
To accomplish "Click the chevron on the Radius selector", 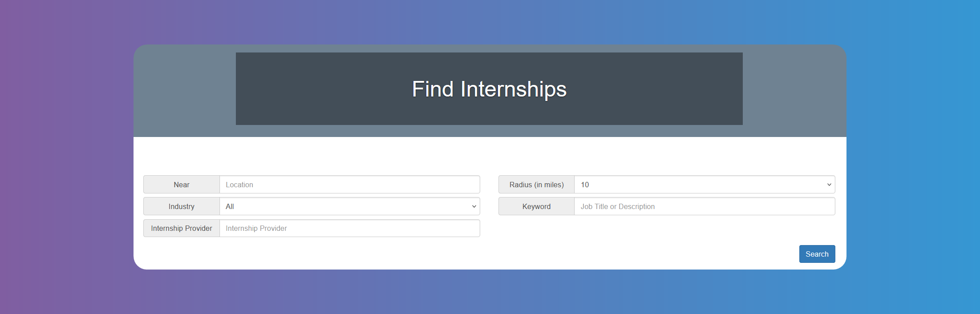I will 829,184.
